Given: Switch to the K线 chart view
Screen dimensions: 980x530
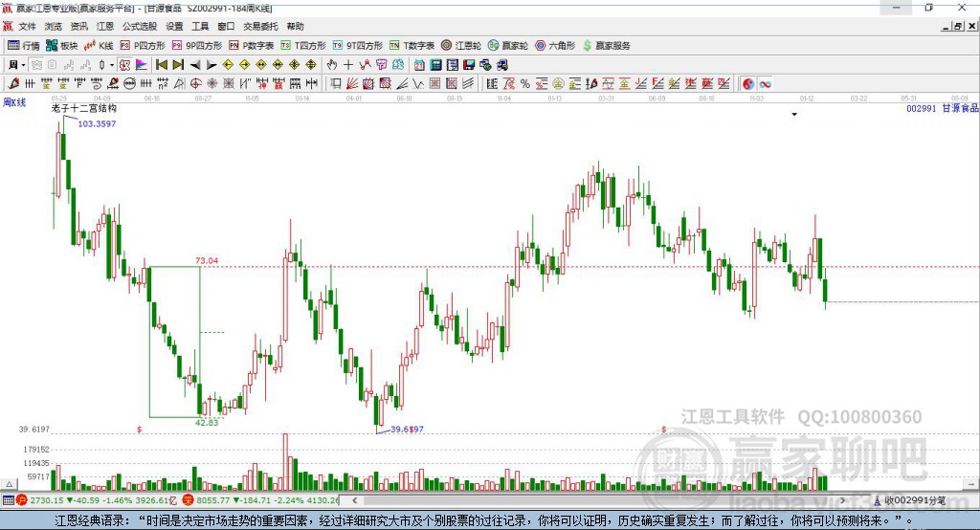Looking at the screenshot, I should coord(99,46).
